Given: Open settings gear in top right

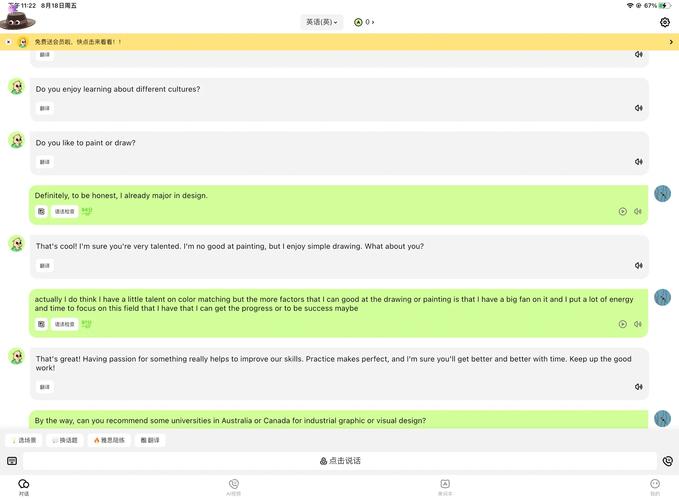Looking at the screenshot, I should pos(665,22).
